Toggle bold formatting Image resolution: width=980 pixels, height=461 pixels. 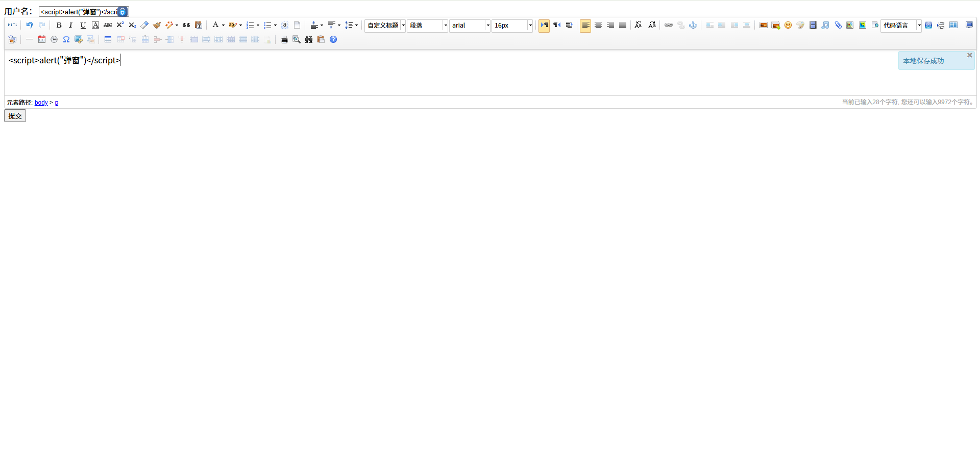[x=59, y=25]
